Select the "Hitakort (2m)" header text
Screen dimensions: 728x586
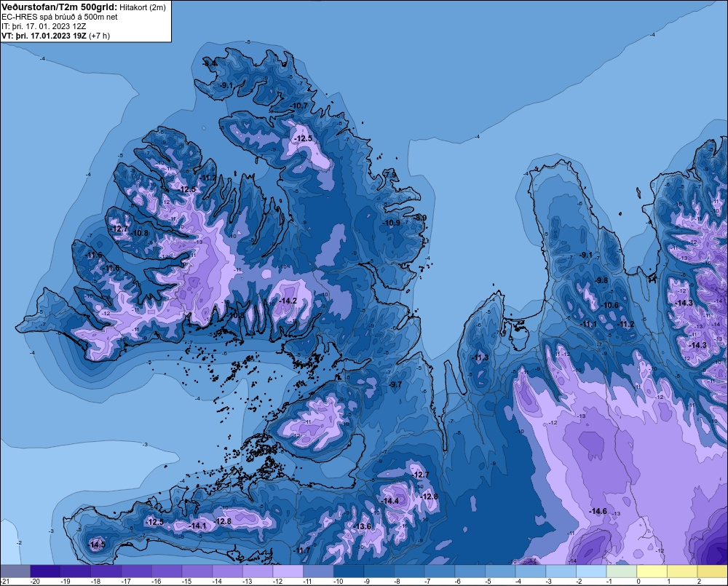143,7
